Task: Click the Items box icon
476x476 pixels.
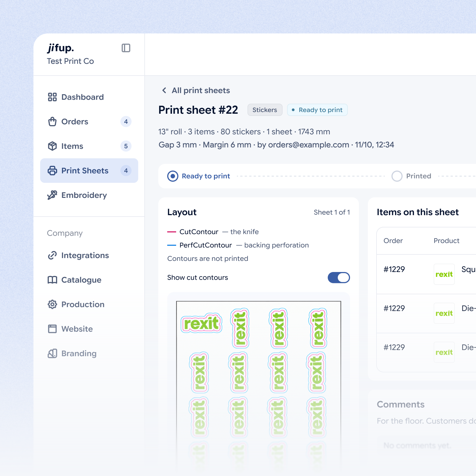Action: pyautogui.click(x=52, y=146)
